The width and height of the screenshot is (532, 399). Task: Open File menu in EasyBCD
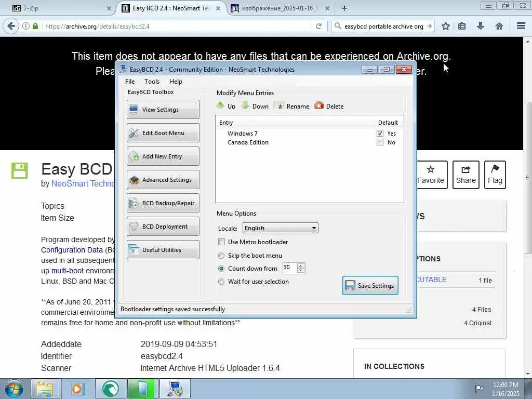click(129, 82)
